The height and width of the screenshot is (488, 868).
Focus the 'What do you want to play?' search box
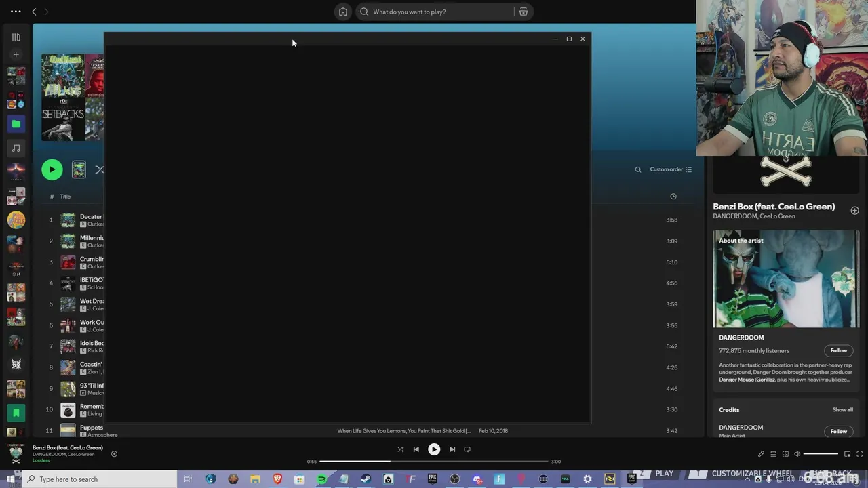click(x=435, y=12)
